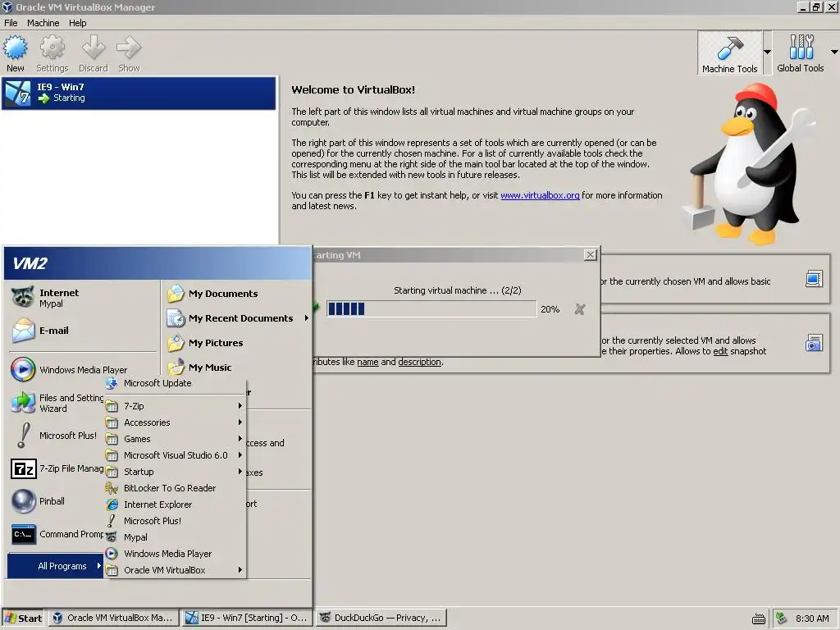Select the Machine Tools hammer button

coord(729,53)
